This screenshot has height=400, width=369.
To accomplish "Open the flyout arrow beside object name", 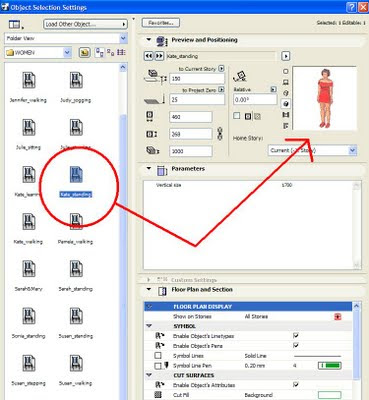I will coord(286,56).
